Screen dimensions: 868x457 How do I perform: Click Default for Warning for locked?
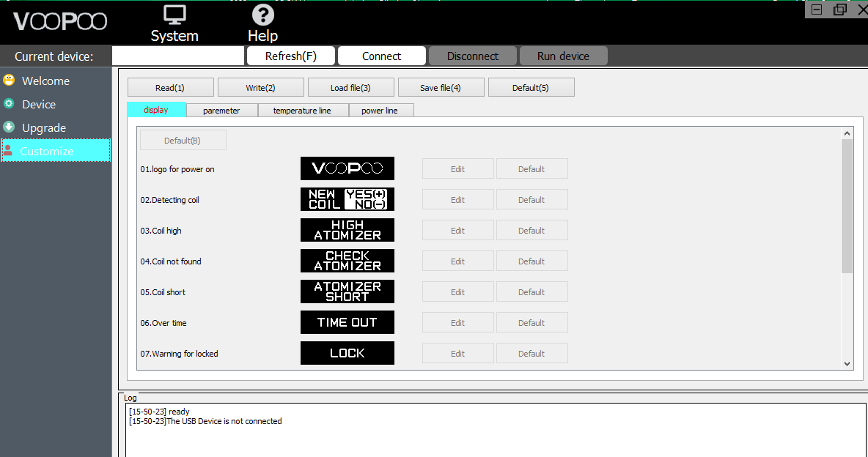pyautogui.click(x=532, y=353)
